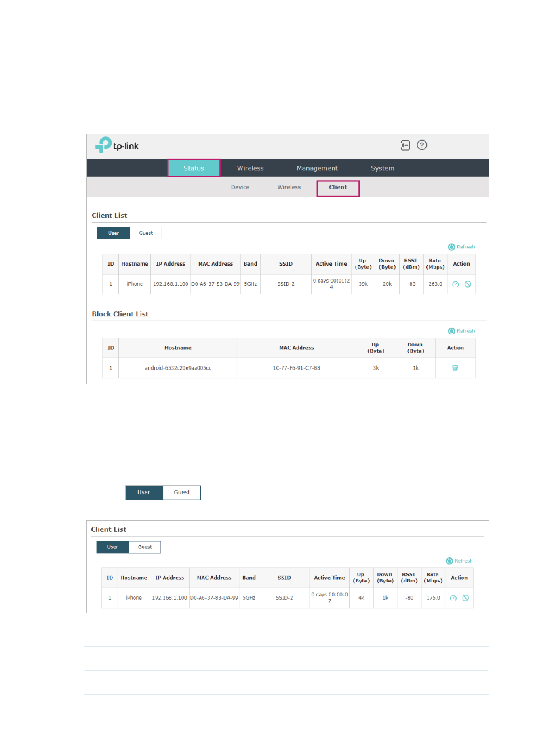Click the block icon in the row with rate 263.0
535x756 pixels.
tap(468, 284)
